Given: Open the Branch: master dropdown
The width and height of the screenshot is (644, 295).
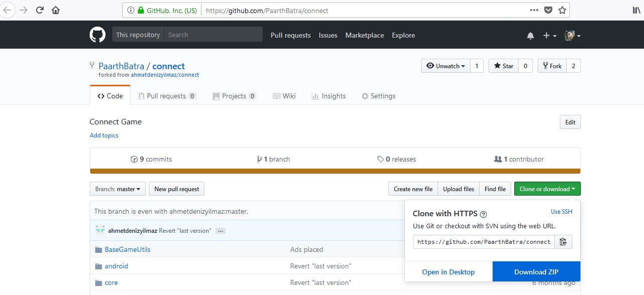Looking at the screenshot, I should [118, 189].
